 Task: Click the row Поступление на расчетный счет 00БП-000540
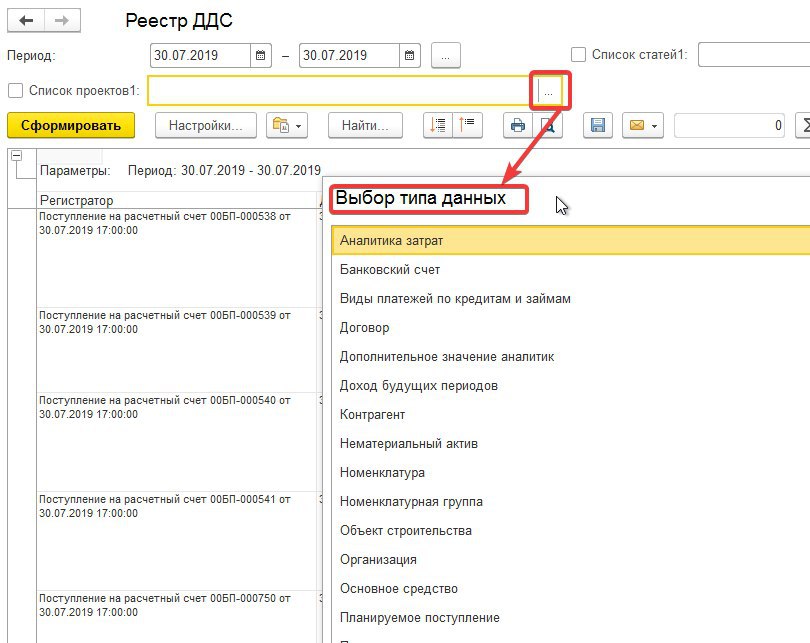click(x=176, y=442)
